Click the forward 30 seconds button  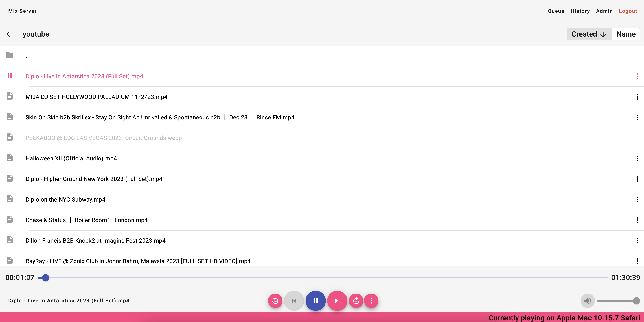coord(356,301)
